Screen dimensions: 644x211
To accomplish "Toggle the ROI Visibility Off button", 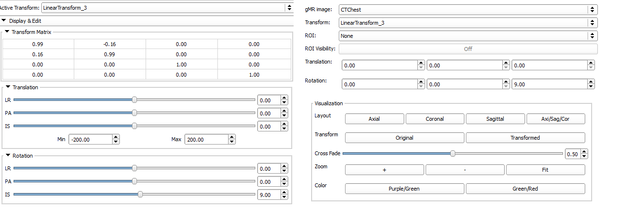I will click(x=467, y=49).
